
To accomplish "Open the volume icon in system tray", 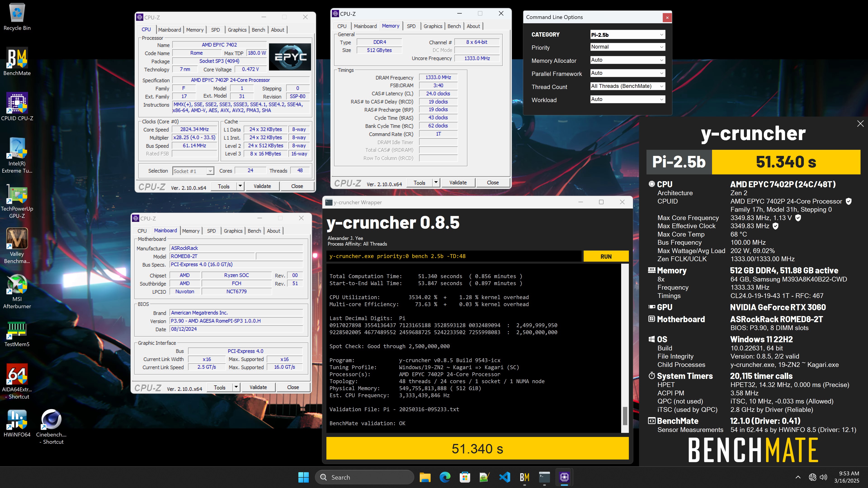I will (823, 477).
